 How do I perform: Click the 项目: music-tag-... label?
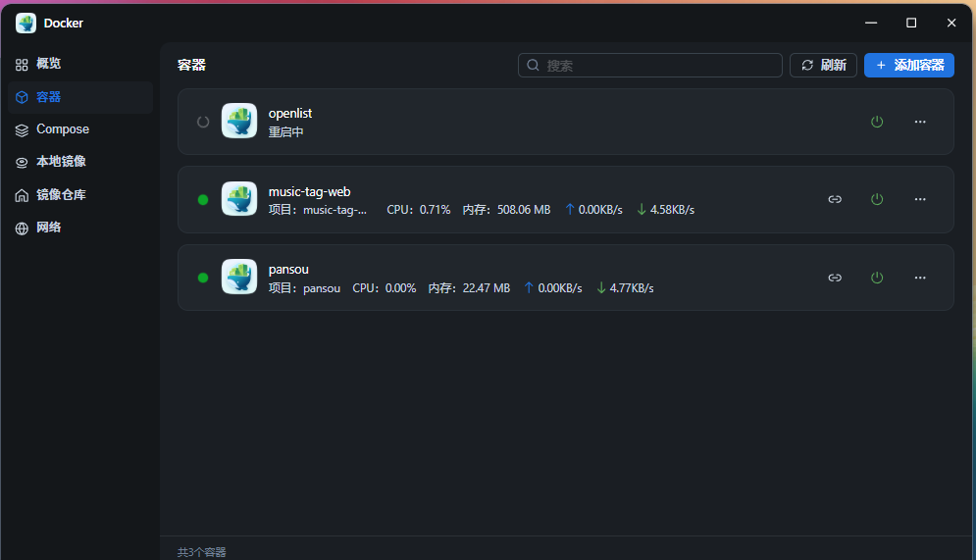click(318, 210)
